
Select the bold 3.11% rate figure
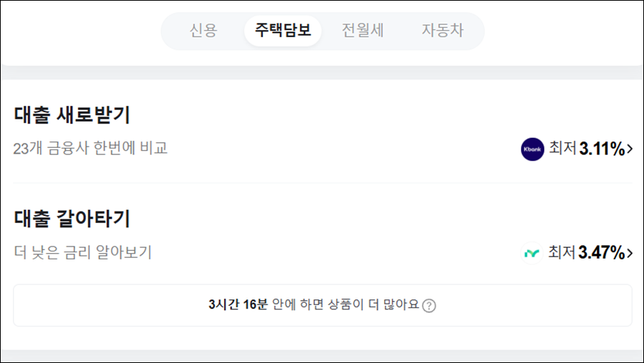click(602, 149)
